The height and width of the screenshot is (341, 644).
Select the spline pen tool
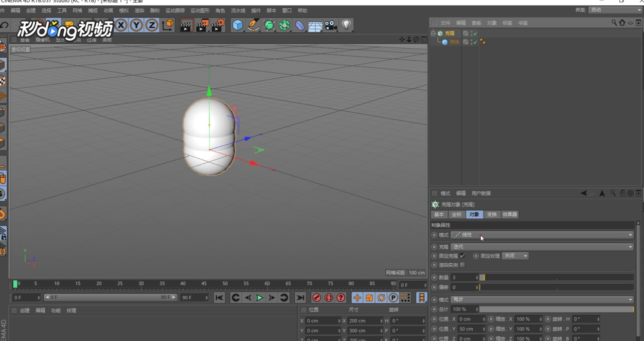[x=254, y=25]
